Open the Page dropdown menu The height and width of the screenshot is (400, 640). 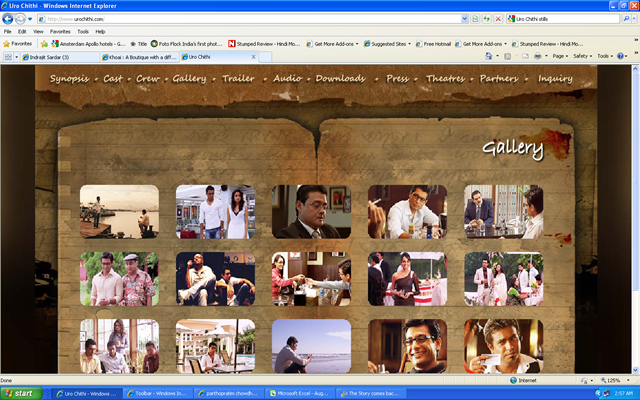point(560,56)
